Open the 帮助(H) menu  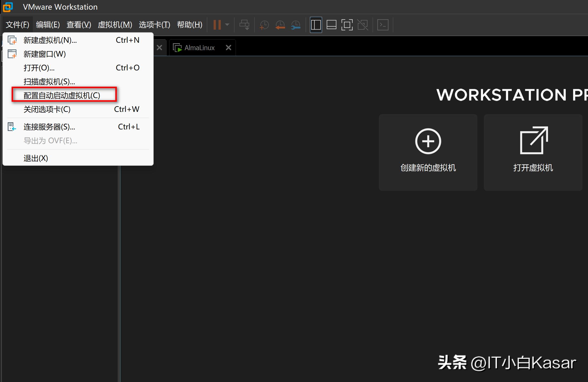(190, 24)
